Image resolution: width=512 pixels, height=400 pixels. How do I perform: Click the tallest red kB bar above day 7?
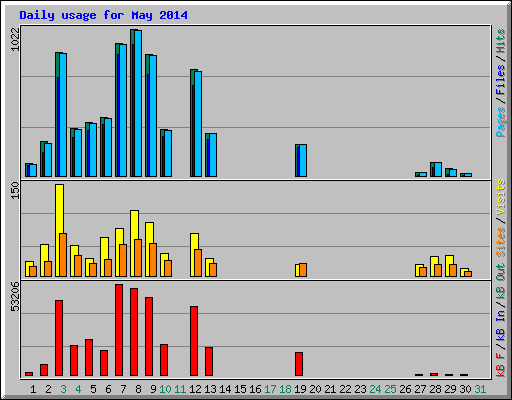pos(119,330)
